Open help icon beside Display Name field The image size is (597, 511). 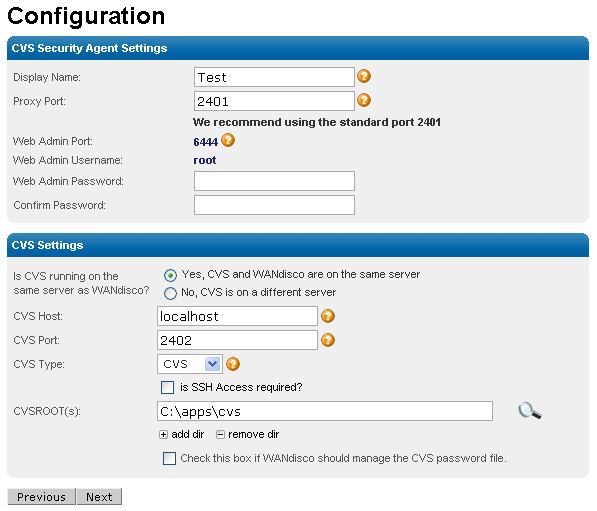tap(364, 76)
